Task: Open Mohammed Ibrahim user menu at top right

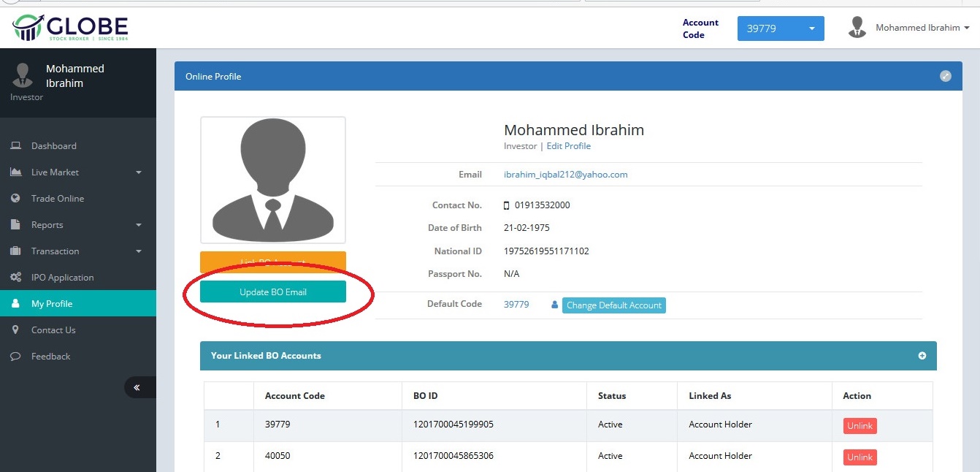Action: pyautogui.click(x=922, y=28)
